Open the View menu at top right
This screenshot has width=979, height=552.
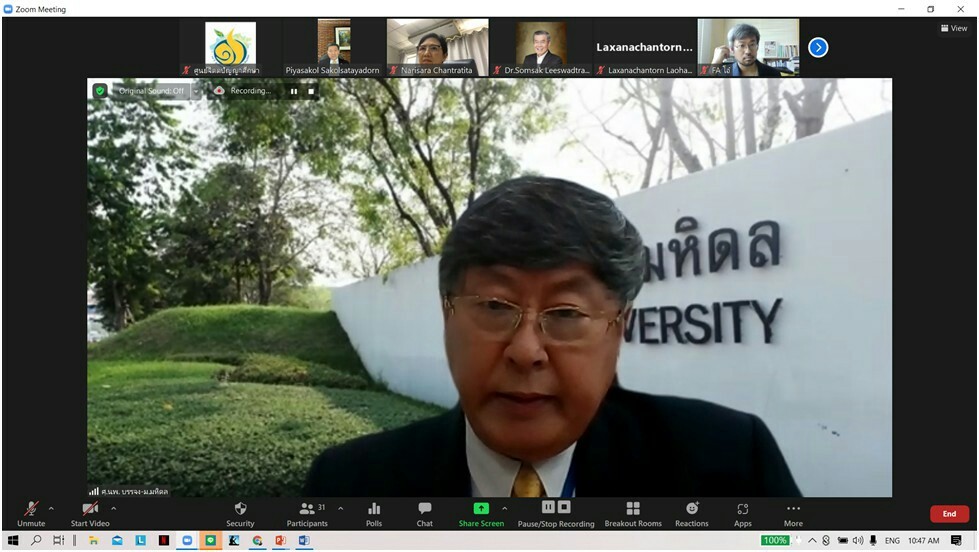coord(954,28)
